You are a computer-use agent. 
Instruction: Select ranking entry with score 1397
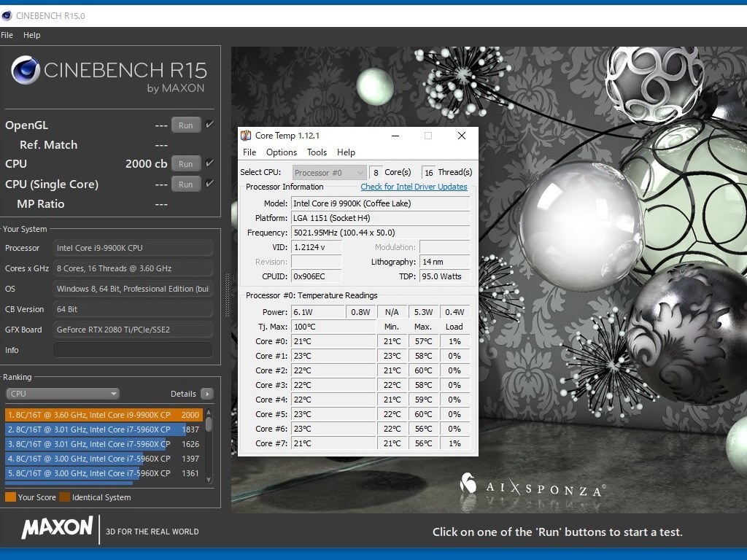pos(104,459)
